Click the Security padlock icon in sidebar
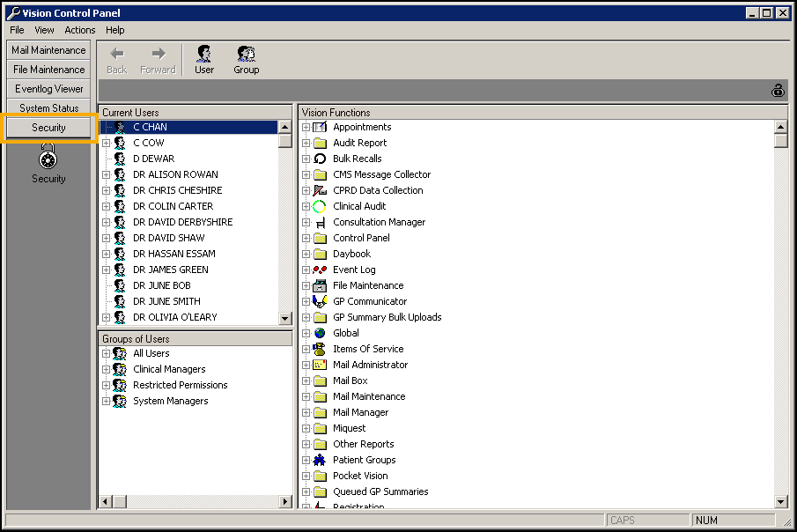 48,159
